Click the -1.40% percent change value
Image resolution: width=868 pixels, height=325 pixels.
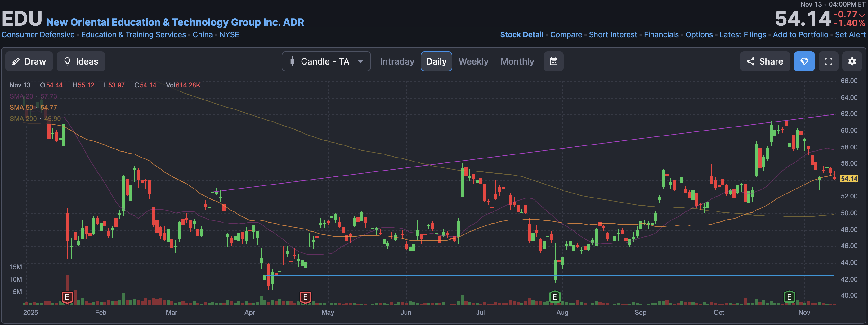849,23
